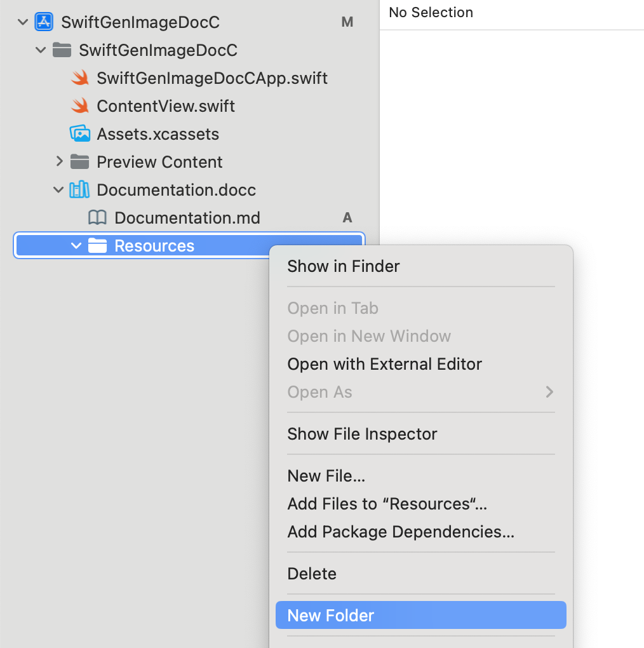Choose Add Files to "Resources" option
This screenshot has height=648, width=644.
point(387,504)
